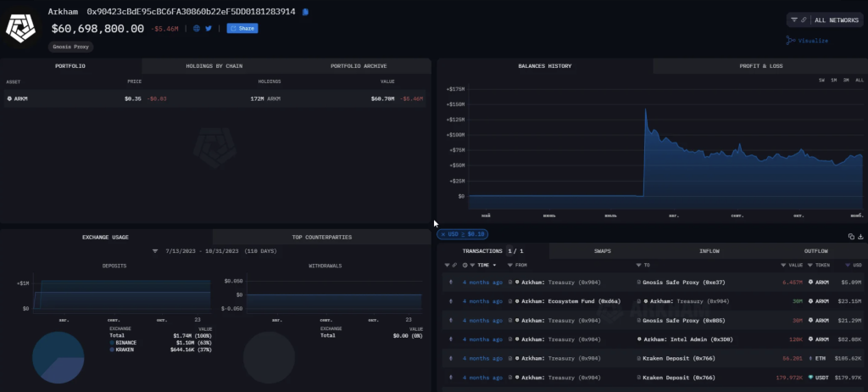Open the USD column filter
The height and width of the screenshot is (392, 868).
[849, 266]
